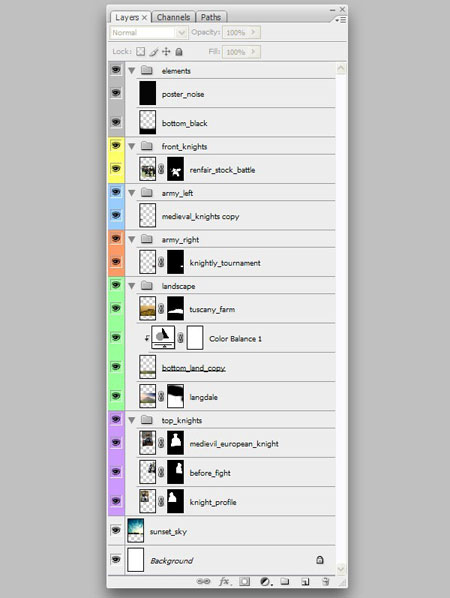Open the layer style fx menu
Viewport: 450px width, 598px height.
coord(224,581)
